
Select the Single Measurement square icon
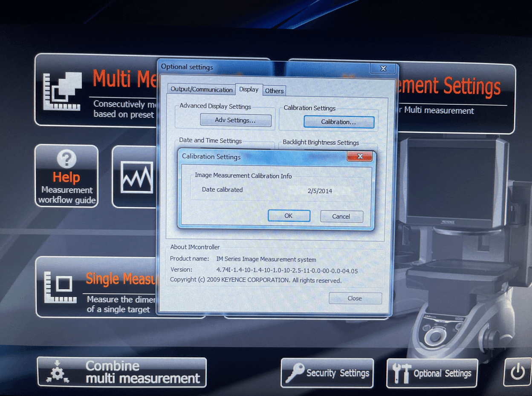(x=61, y=287)
